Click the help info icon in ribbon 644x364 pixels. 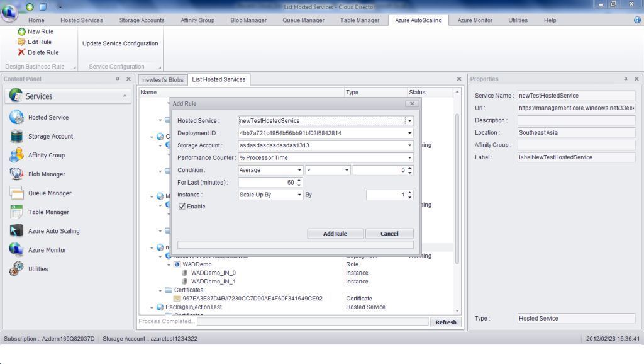637,20
